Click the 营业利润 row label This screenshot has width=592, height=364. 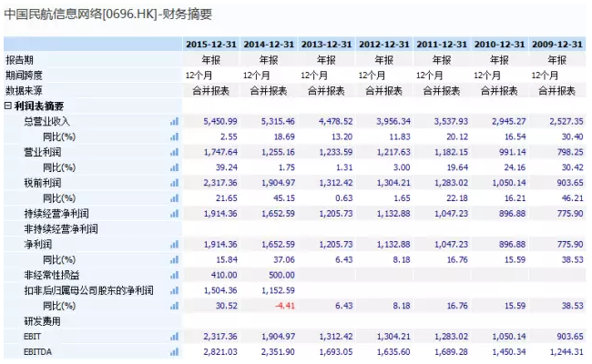click(42, 152)
